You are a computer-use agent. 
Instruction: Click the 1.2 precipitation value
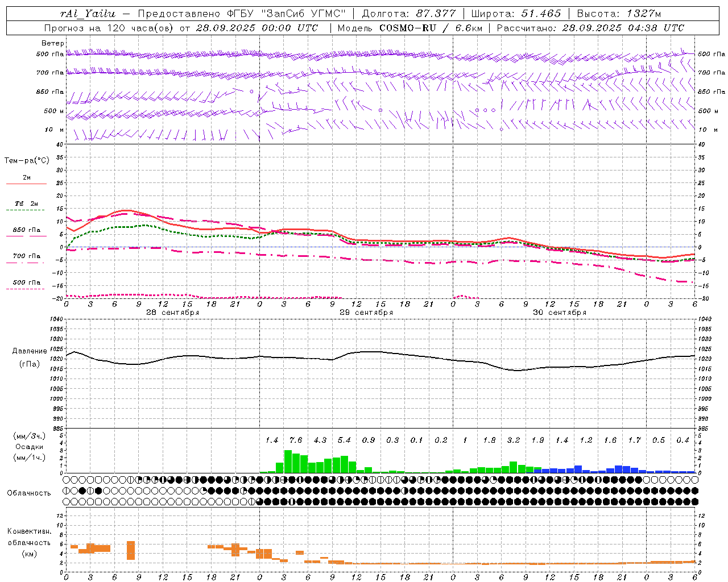[586, 440]
